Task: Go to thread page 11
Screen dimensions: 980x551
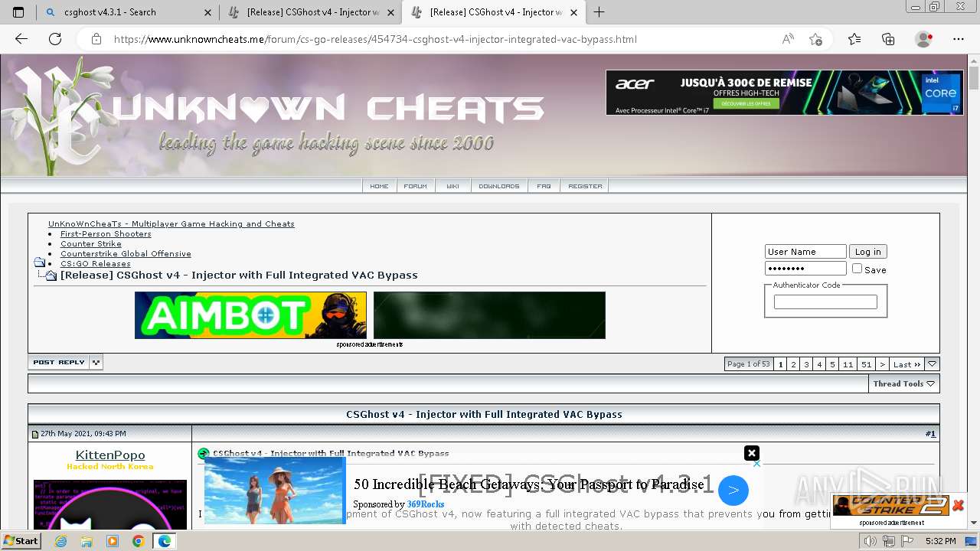Action: pos(848,364)
